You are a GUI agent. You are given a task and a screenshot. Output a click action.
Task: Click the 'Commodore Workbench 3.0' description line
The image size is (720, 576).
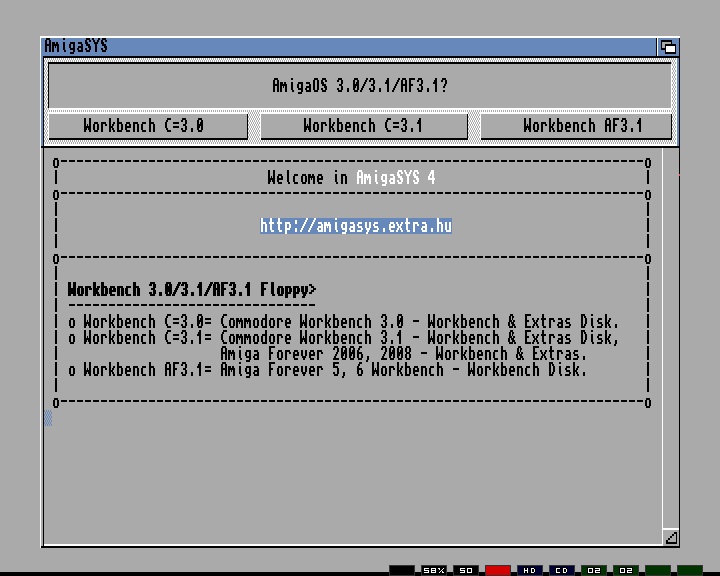coord(343,322)
